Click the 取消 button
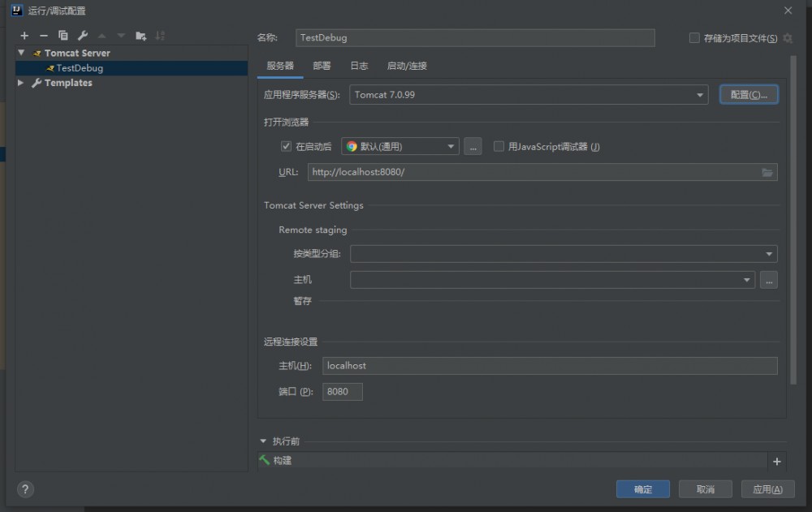The width and height of the screenshot is (812, 512). [x=706, y=489]
